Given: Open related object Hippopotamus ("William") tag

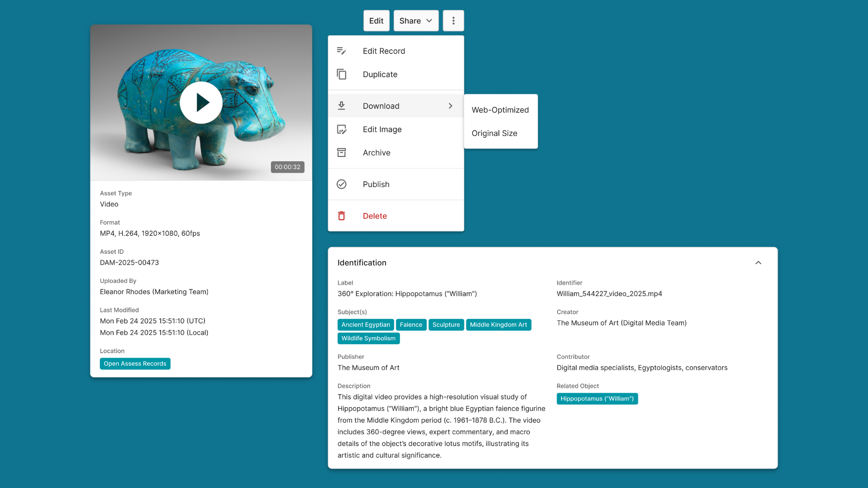Looking at the screenshot, I should pos(597,399).
